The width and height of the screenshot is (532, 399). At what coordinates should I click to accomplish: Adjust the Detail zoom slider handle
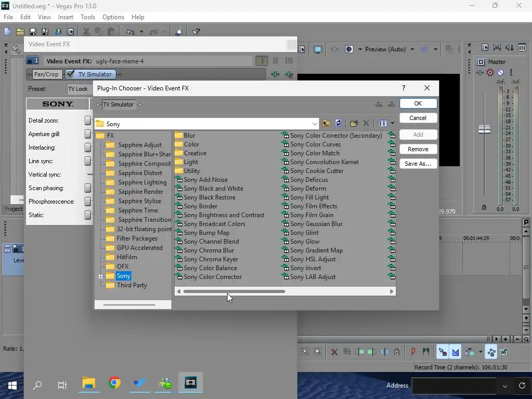pyautogui.click(x=87, y=121)
